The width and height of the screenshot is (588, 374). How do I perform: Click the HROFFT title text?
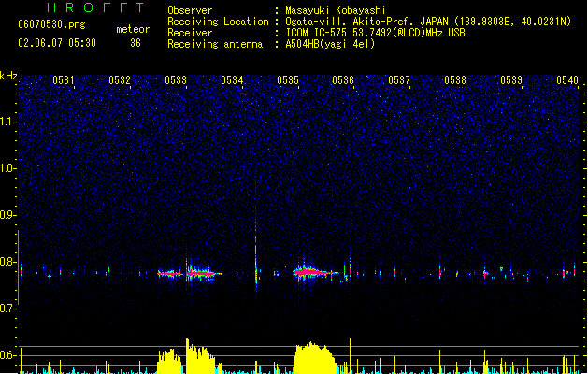tap(95, 7)
